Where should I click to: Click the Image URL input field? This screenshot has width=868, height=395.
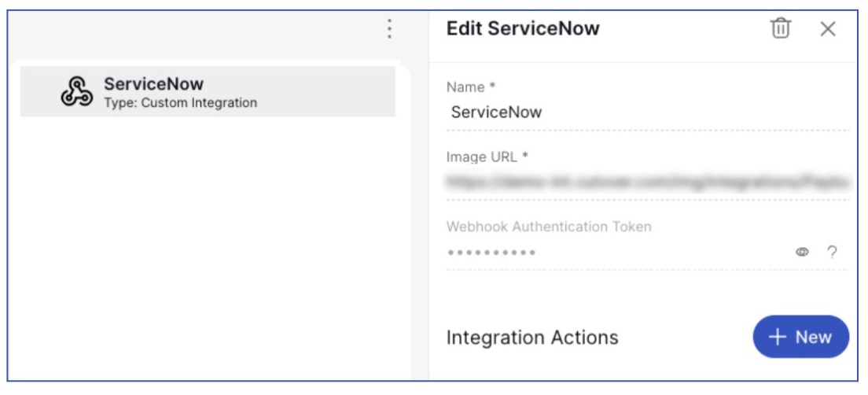(x=647, y=182)
